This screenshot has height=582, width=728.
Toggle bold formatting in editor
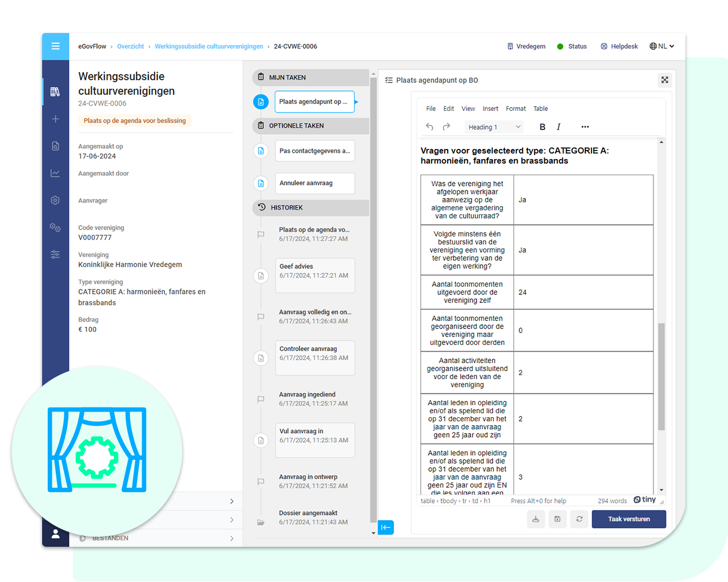pyautogui.click(x=542, y=127)
